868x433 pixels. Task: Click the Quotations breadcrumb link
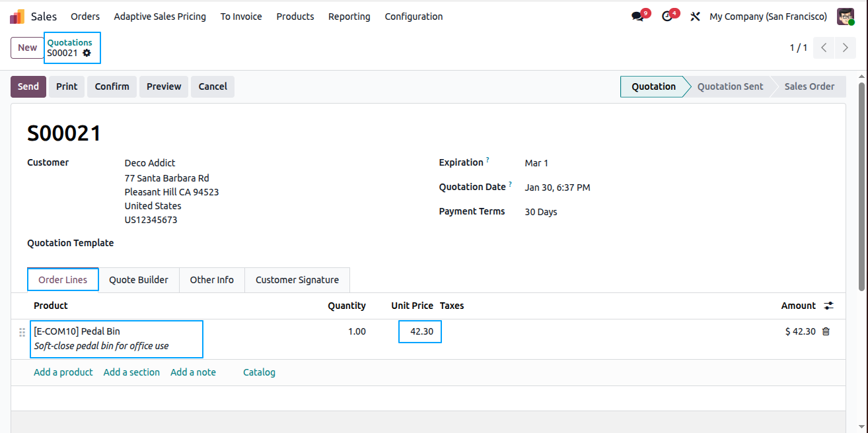click(69, 42)
